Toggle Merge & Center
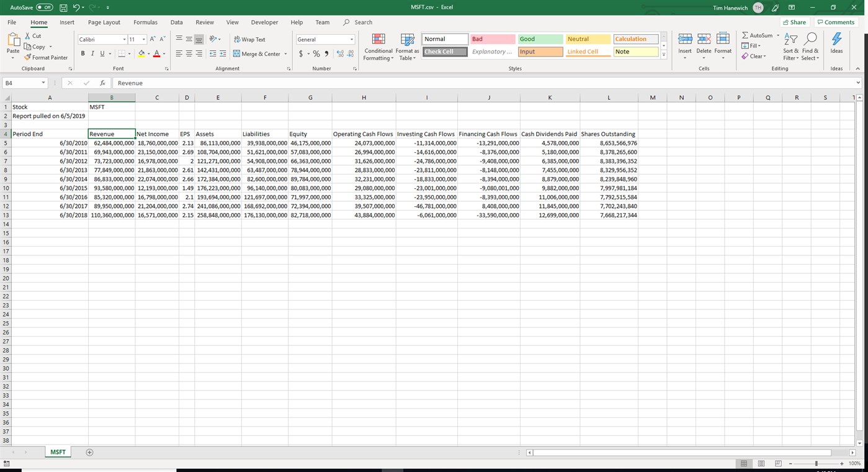 (x=257, y=54)
